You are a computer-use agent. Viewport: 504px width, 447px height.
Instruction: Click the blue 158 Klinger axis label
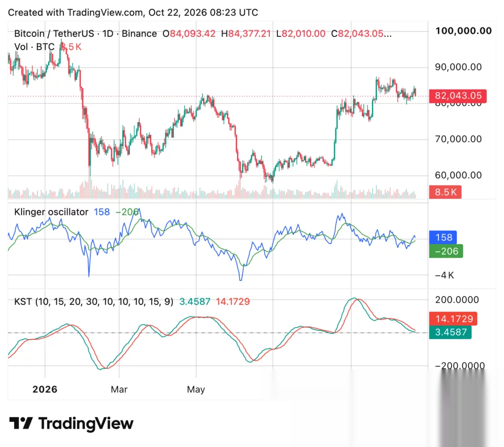point(443,237)
